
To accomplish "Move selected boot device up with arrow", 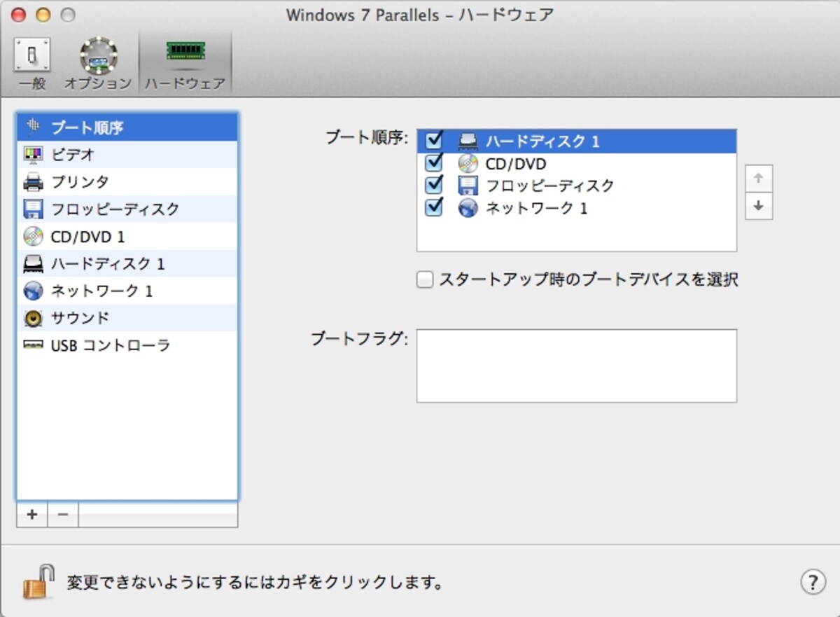I will click(x=759, y=179).
